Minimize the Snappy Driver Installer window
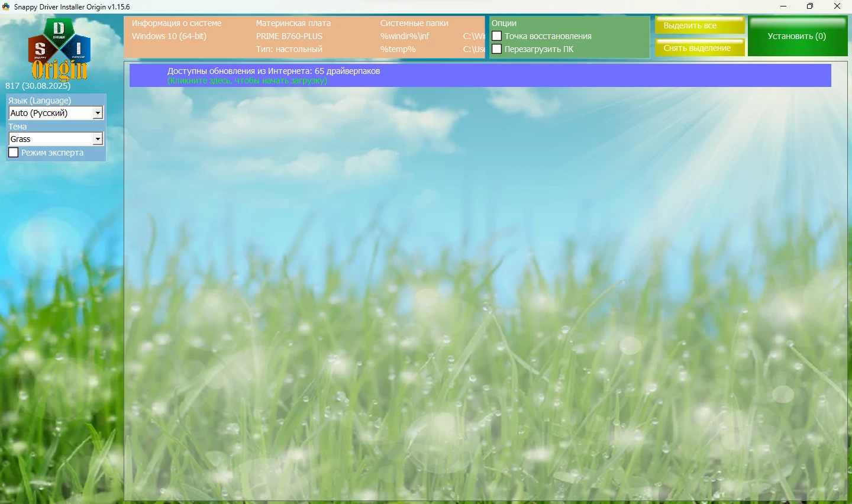852x504 pixels. tap(783, 7)
